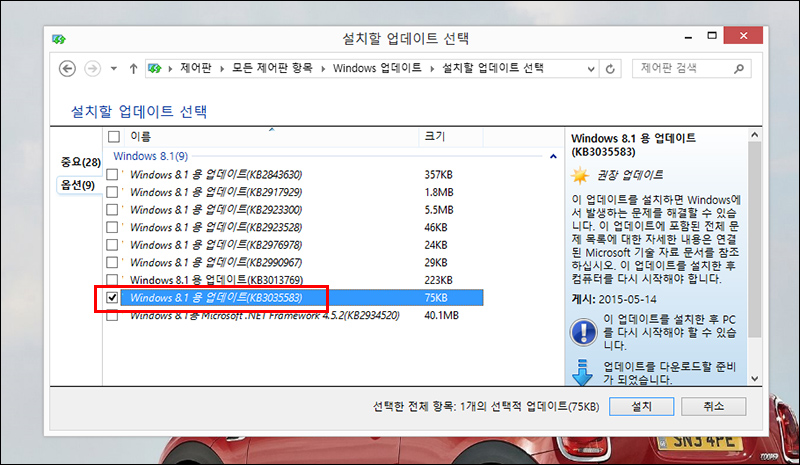Switch to 중요(28) updates tab
The image size is (800, 465).
pos(81,162)
